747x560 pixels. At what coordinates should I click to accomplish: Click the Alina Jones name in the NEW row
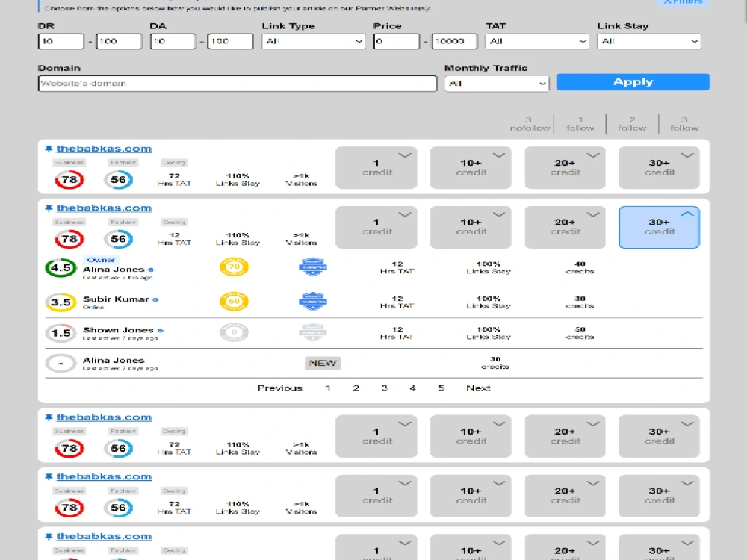pos(114,361)
